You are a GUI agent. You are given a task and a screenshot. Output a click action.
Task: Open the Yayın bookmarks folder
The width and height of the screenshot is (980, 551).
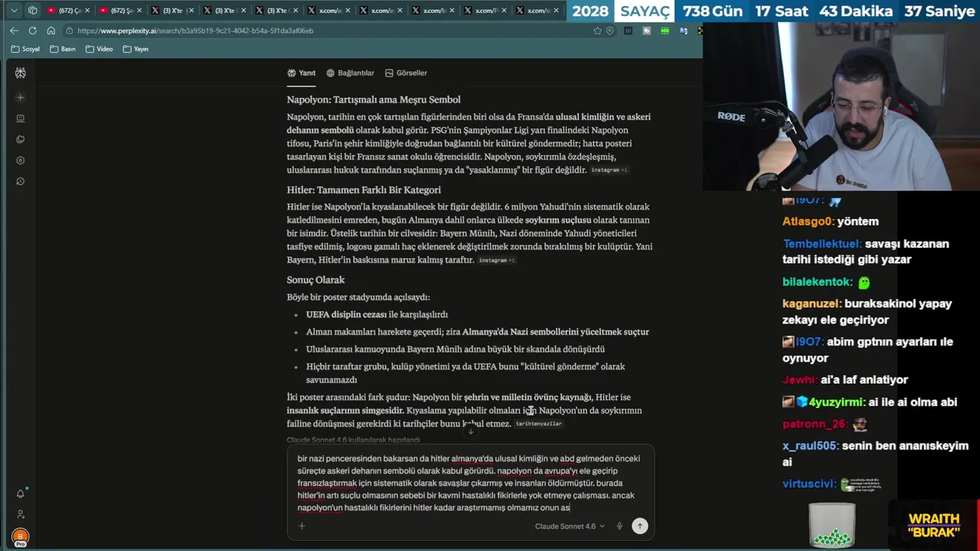[x=136, y=49]
